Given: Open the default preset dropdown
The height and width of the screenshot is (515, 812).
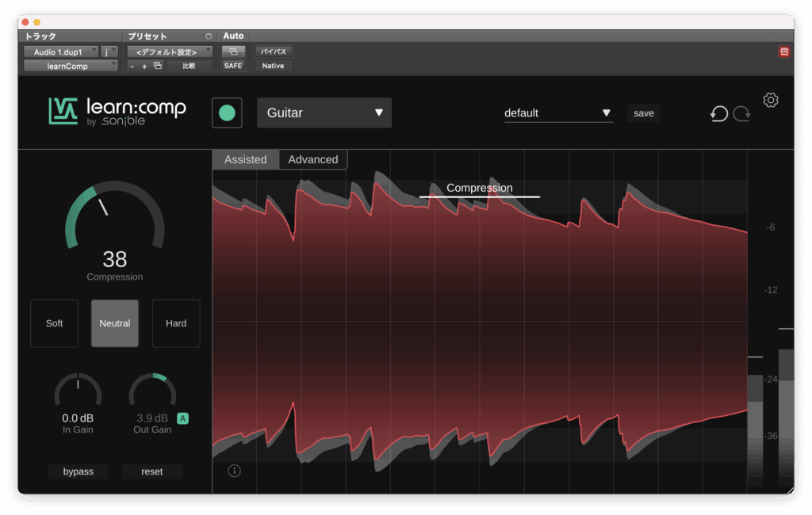Looking at the screenshot, I should tap(558, 113).
